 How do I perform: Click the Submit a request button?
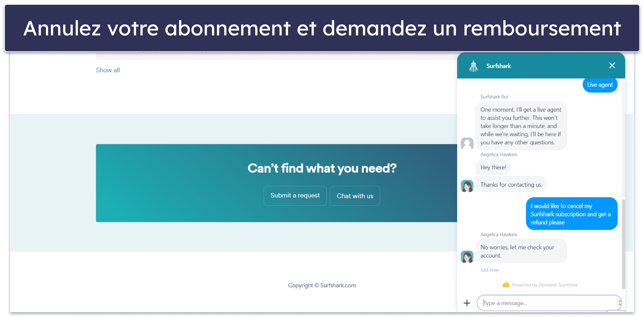[295, 196]
